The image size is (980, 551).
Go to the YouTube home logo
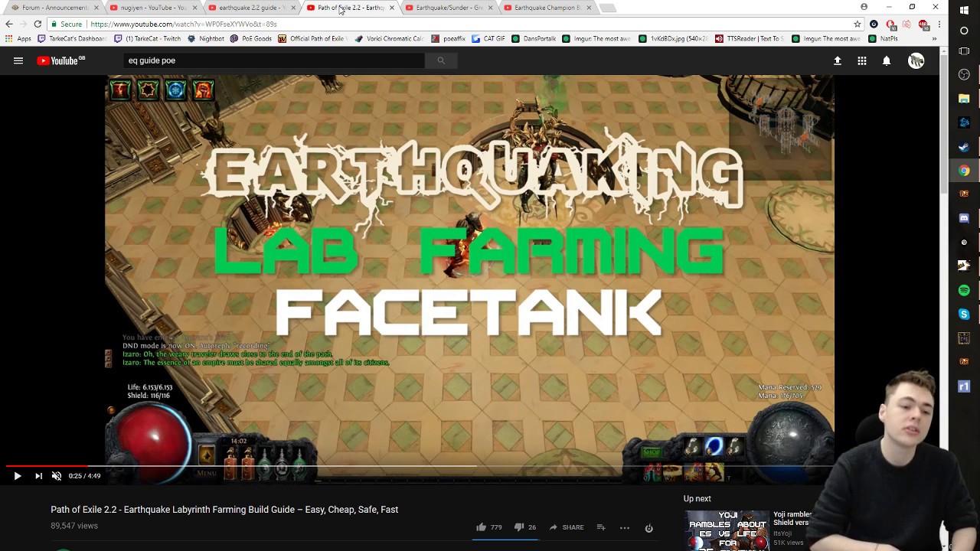tap(61, 60)
